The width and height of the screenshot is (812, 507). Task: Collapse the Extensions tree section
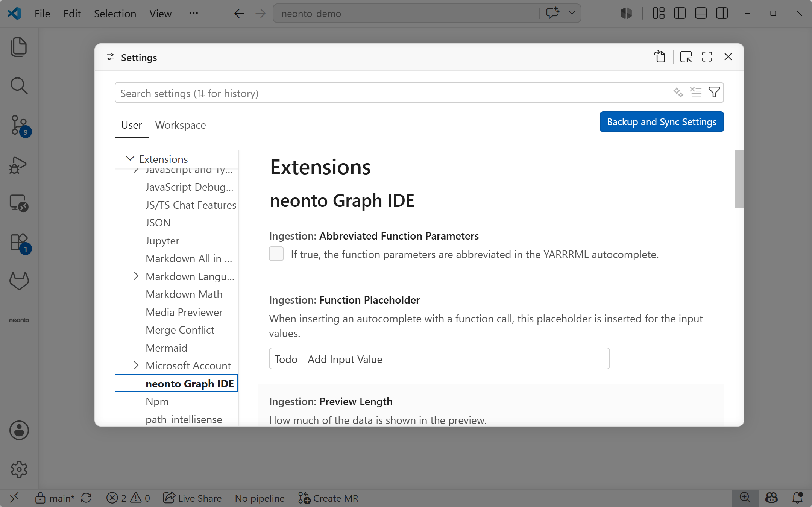(x=130, y=159)
